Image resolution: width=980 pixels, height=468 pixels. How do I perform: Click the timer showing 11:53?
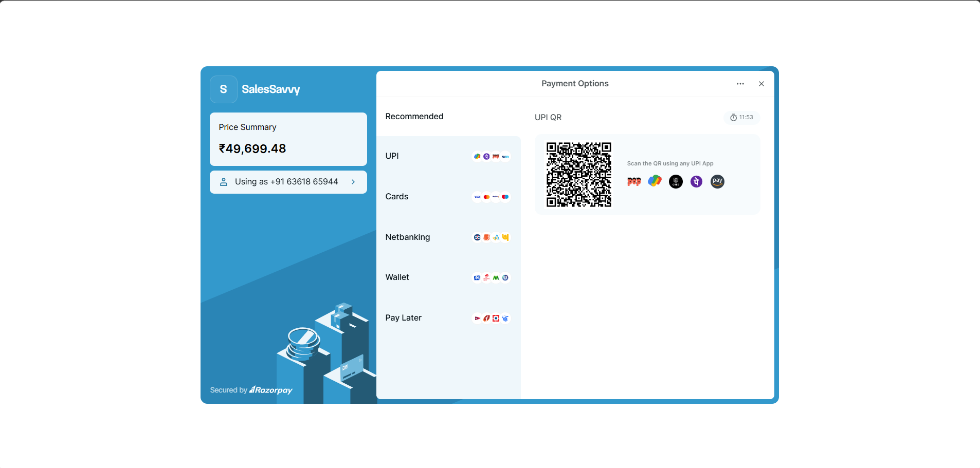(x=742, y=117)
